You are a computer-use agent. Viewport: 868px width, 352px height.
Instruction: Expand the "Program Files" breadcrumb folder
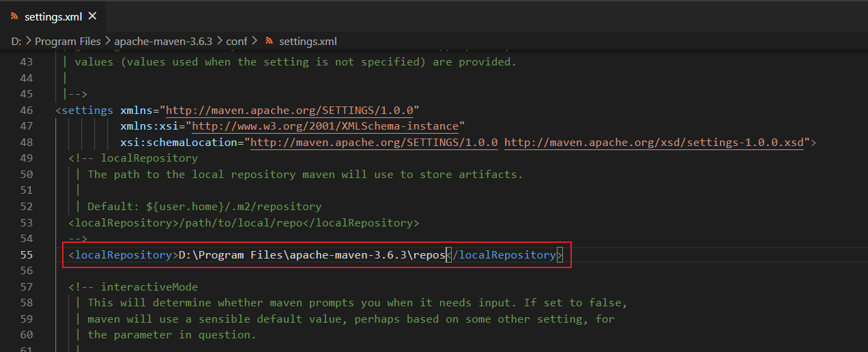(x=68, y=41)
